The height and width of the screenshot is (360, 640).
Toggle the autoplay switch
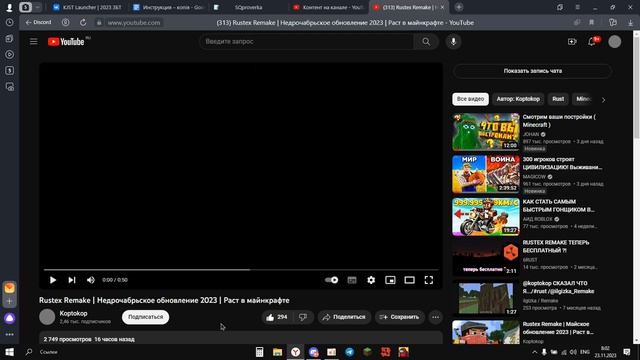(331, 280)
